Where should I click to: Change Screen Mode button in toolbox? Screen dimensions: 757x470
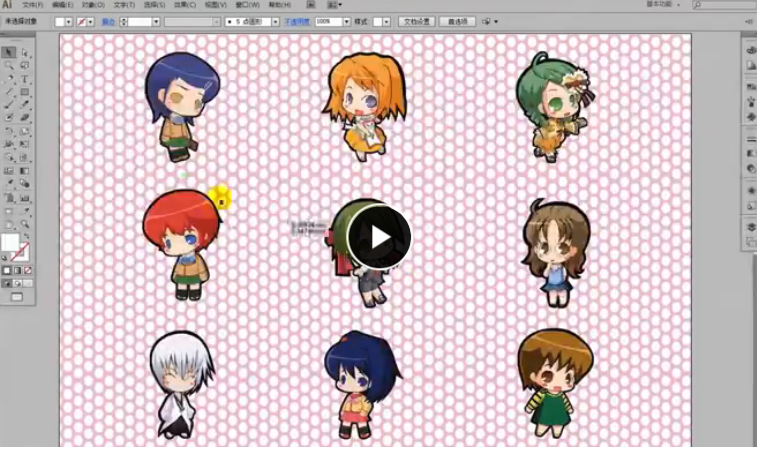coord(17,297)
